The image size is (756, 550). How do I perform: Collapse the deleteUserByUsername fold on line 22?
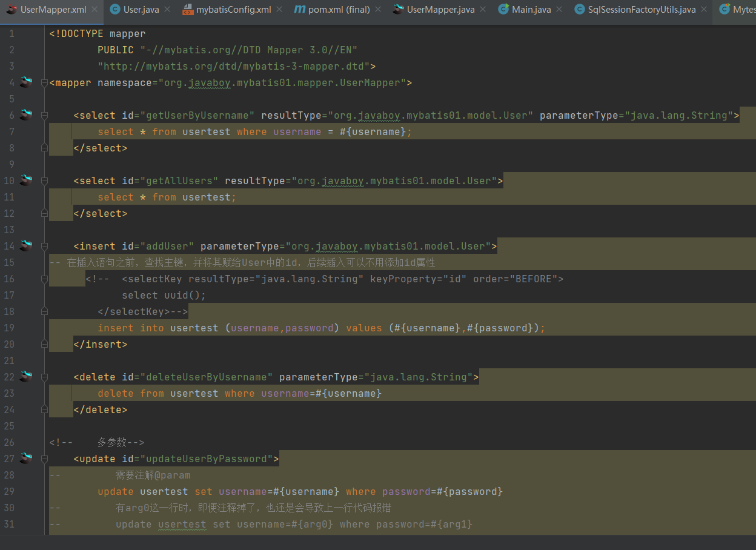click(44, 377)
